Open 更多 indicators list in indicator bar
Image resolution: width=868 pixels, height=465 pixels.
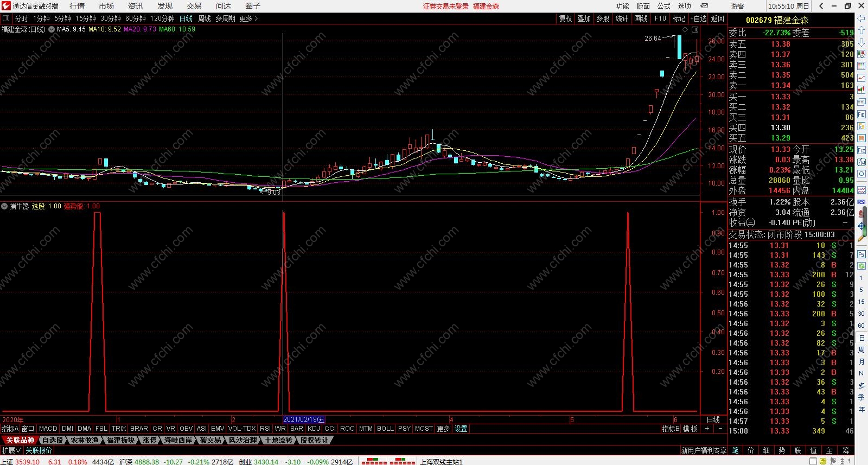point(443,429)
